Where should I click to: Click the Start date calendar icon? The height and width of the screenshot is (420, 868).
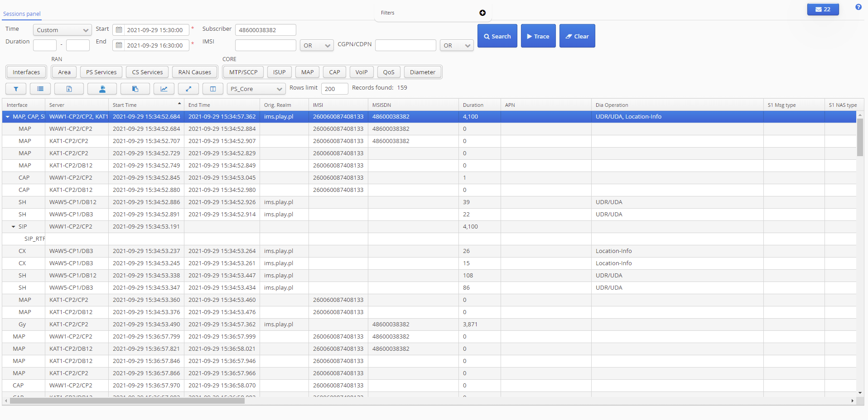[x=119, y=30]
